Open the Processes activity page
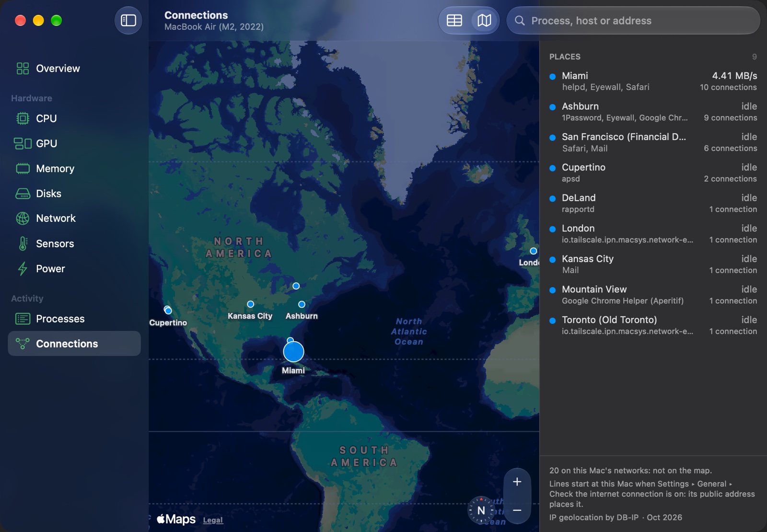 (74, 319)
